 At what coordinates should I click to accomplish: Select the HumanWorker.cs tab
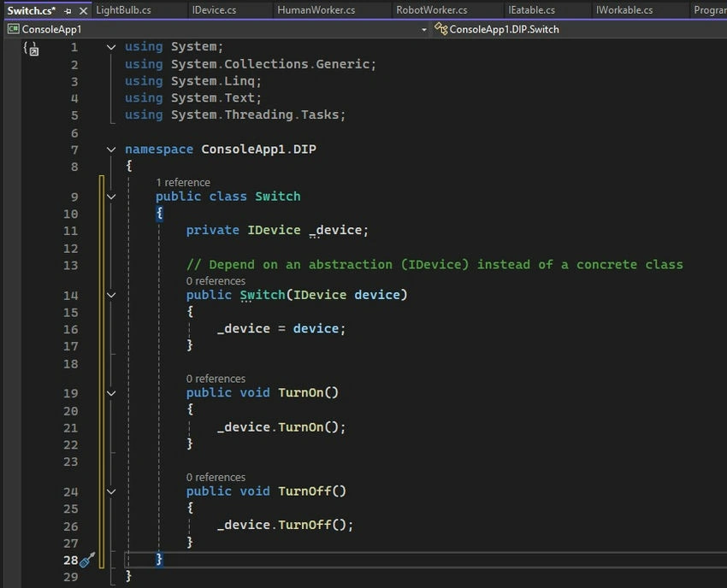(316, 10)
